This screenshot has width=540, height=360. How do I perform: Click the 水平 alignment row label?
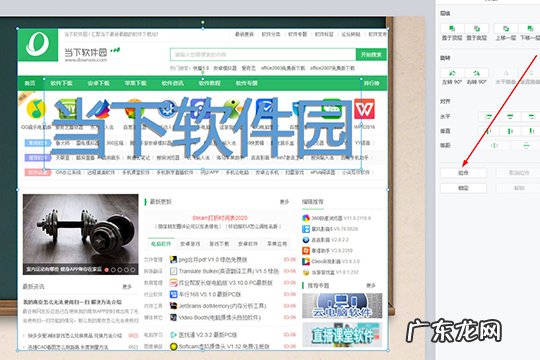click(x=445, y=117)
